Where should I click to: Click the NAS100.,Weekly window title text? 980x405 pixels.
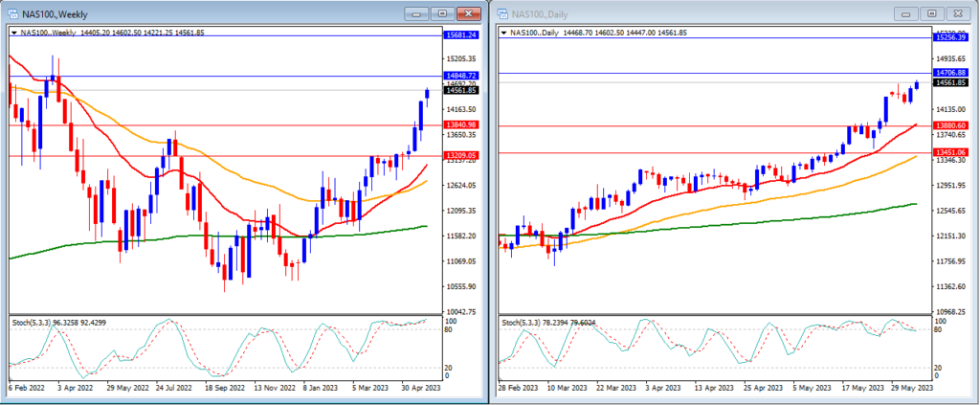(55, 13)
